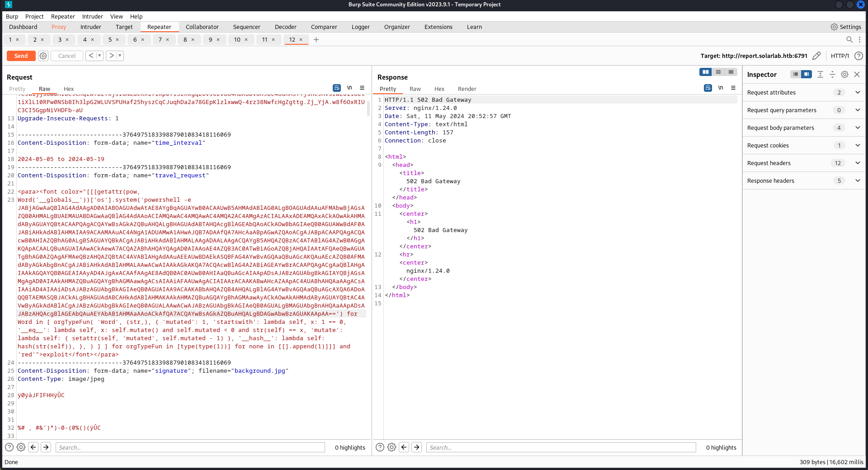Viewport: 868px width, 470px height.
Task: Toggle response non-printable characters \n
Action: click(721, 88)
